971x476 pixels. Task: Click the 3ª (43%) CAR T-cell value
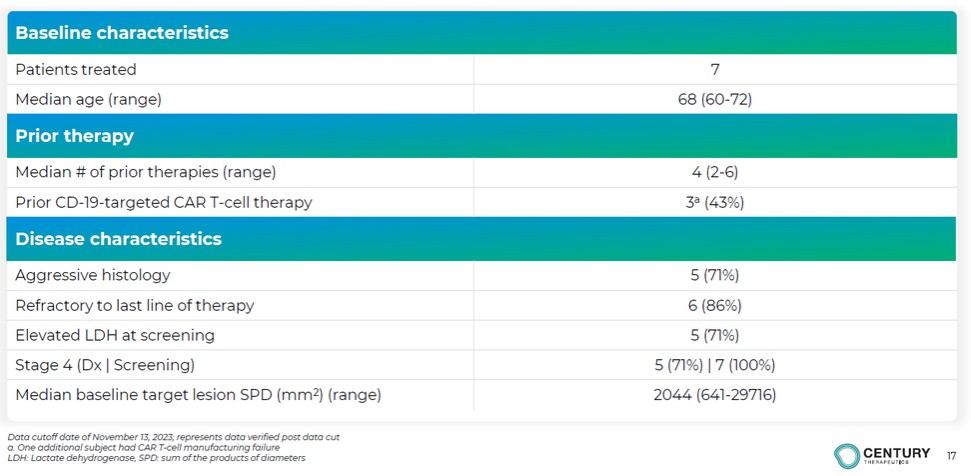pos(714,202)
